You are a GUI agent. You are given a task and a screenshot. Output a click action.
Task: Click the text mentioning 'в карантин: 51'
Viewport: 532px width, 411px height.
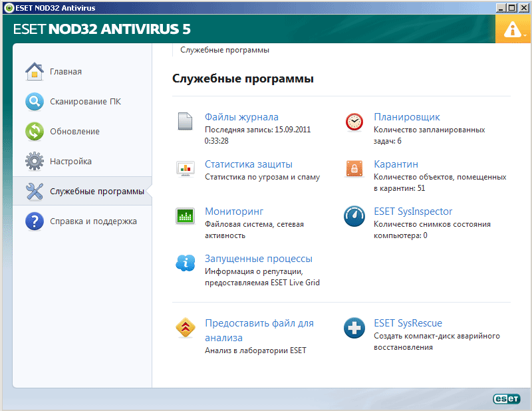[400, 188]
